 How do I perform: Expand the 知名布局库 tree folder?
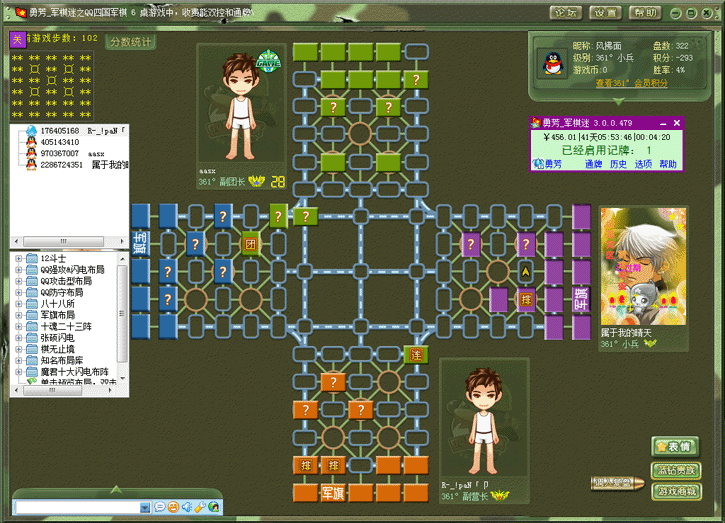tap(20, 359)
